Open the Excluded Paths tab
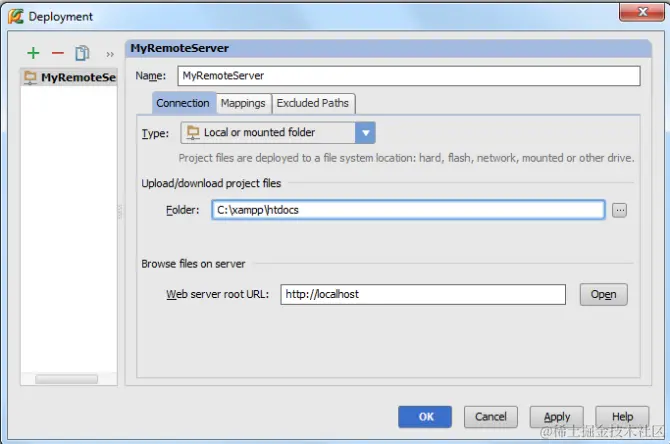The image size is (670, 444). (x=313, y=103)
